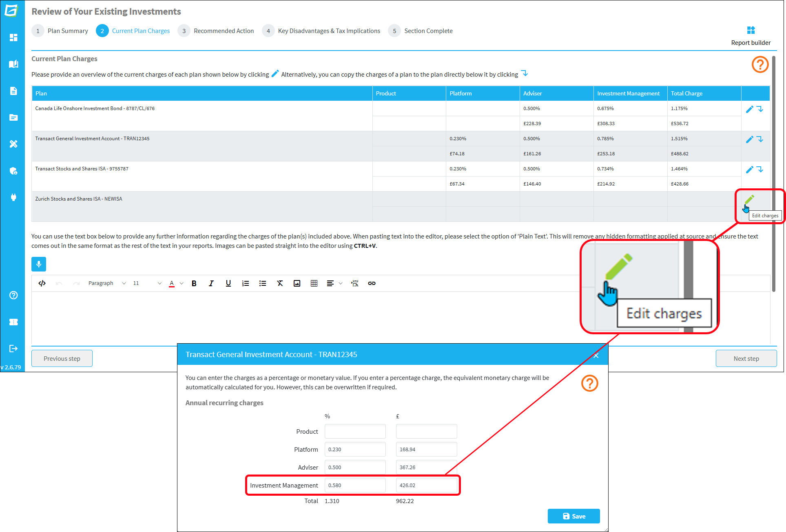
Task: Open the font size 11 dropdown
Action: tap(147, 283)
